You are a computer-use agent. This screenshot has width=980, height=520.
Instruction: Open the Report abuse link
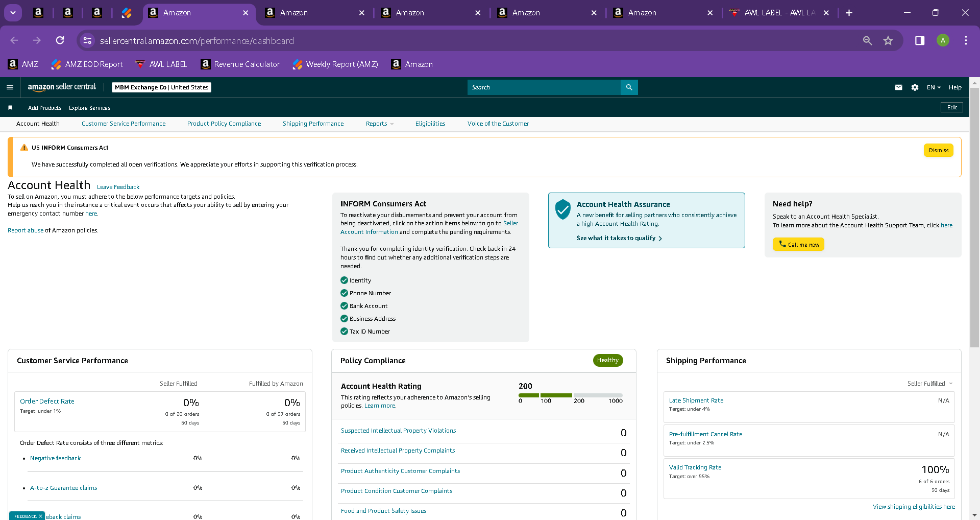[26, 230]
